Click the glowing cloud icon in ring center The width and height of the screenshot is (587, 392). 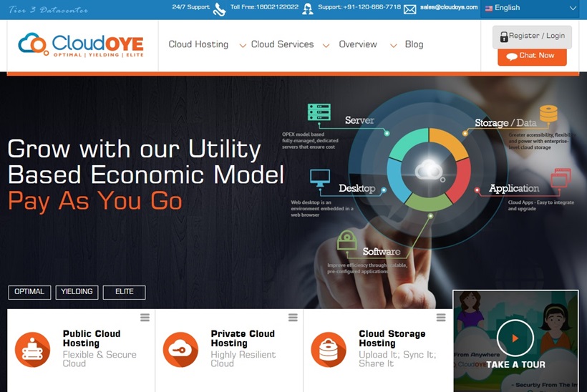click(x=429, y=170)
